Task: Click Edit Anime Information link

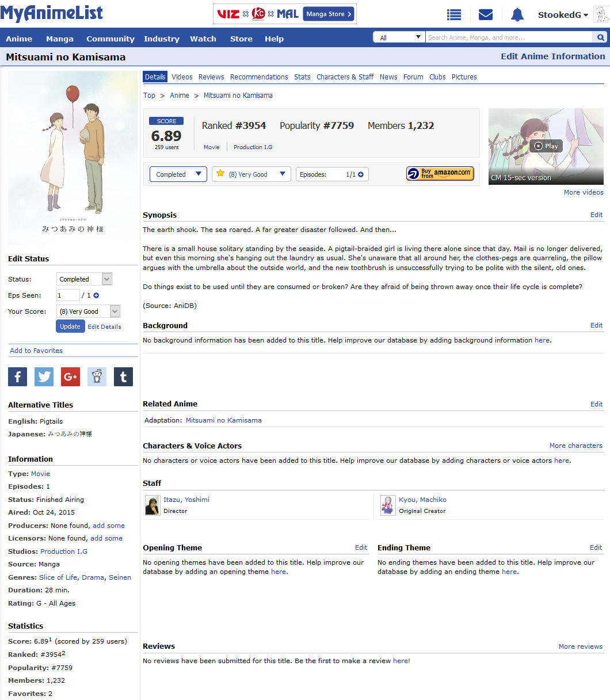Action: point(553,56)
